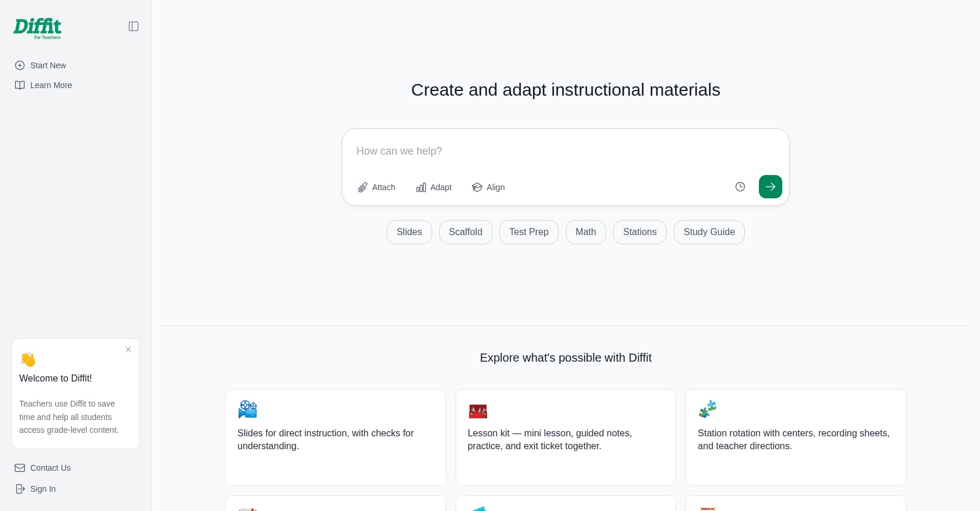Viewport: 980px width, 511px height.
Task: Click the puzzle pieces station icon
Action: [708, 409]
